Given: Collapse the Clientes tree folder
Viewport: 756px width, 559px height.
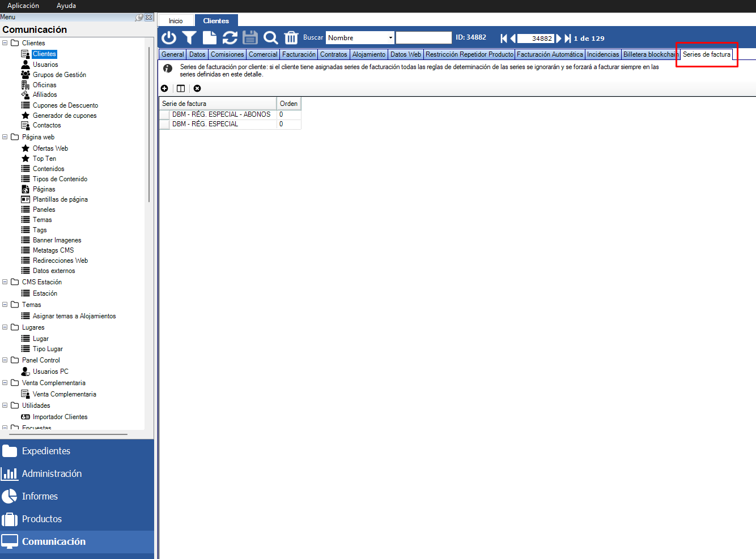Looking at the screenshot, I should pos(5,43).
